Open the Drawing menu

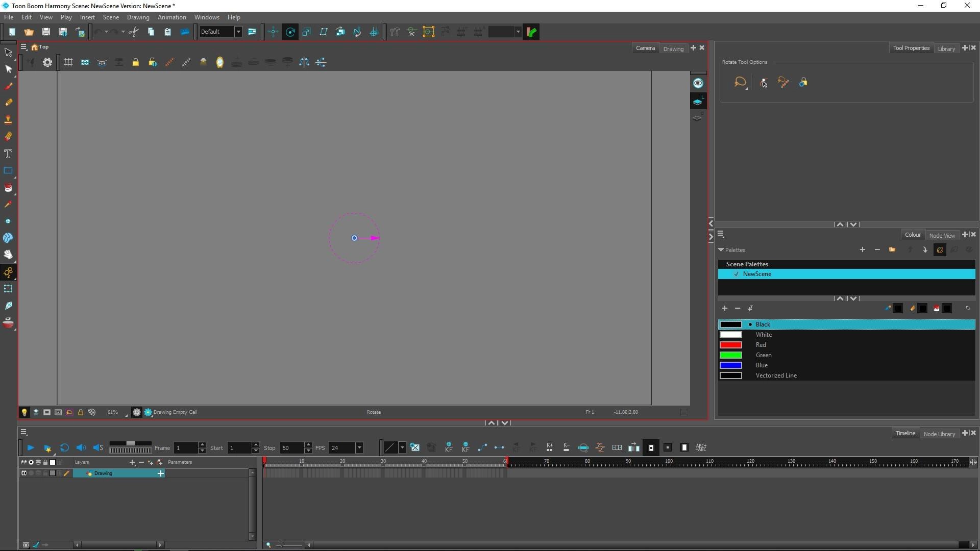point(138,17)
